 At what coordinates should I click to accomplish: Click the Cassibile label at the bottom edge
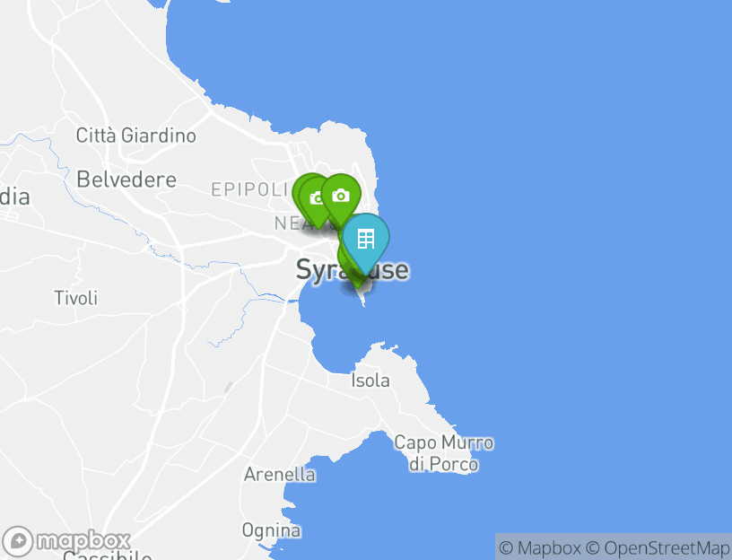point(108,556)
